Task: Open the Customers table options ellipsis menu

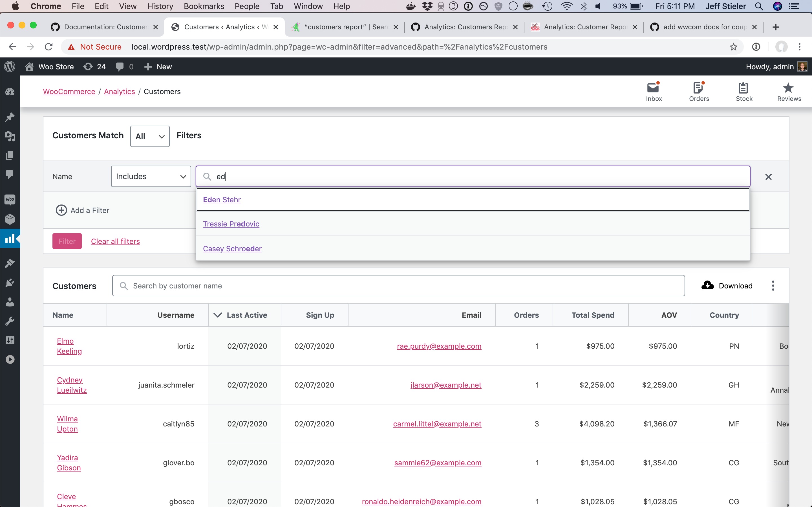Action: coord(773,286)
